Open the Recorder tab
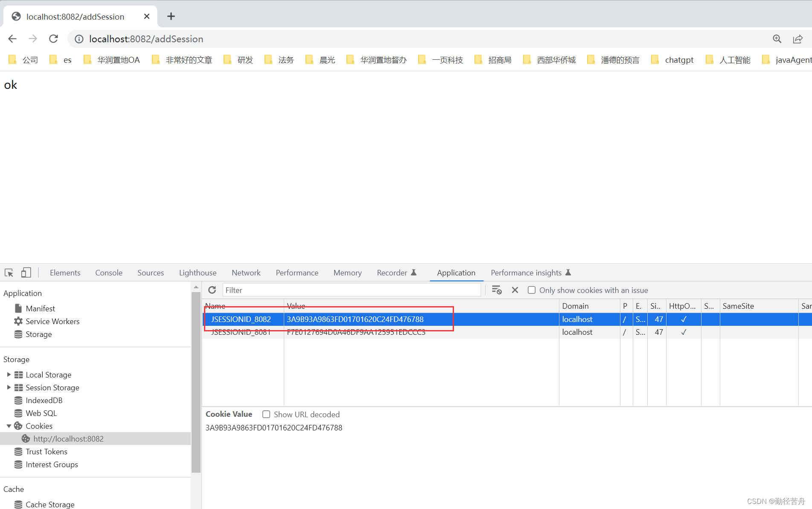Screen dimensions: 812x509 (396, 272)
